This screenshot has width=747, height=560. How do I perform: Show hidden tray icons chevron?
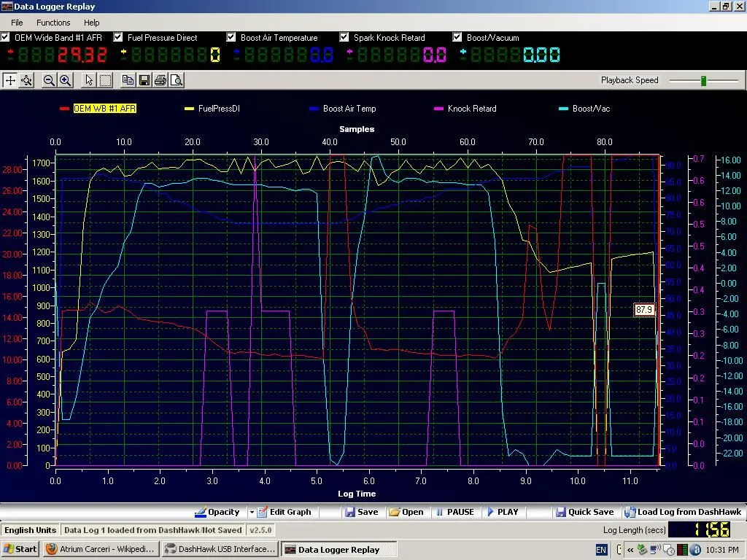coord(630,550)
